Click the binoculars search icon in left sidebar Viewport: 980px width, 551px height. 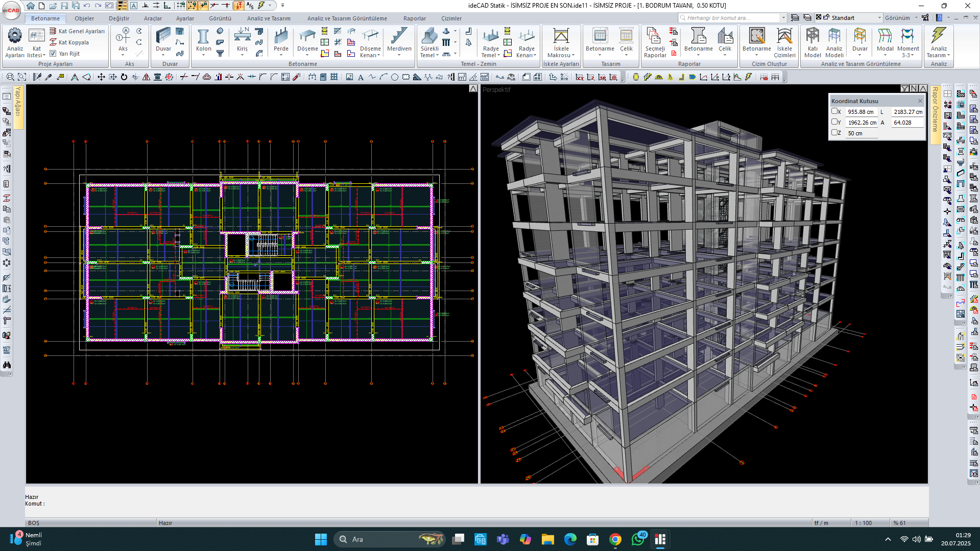click(7, 365)
